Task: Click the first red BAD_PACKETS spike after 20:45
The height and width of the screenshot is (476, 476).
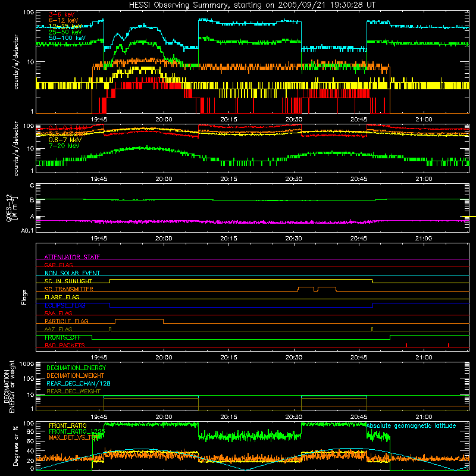Action: 406,345
